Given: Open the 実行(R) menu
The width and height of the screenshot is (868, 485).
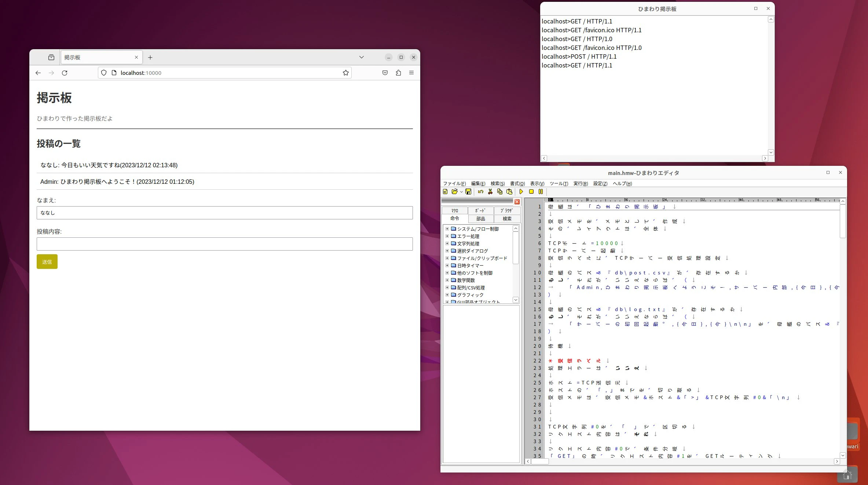Looking at the screenshot, I should click(x=581, y=183).
